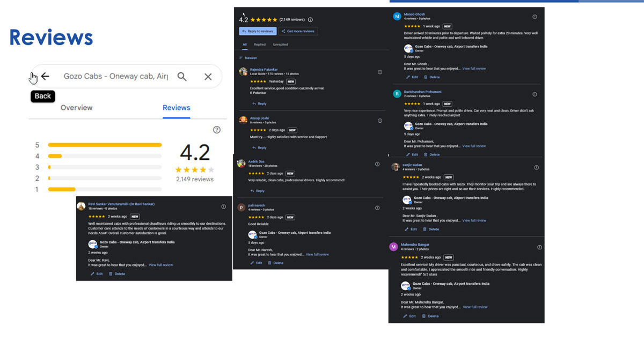
Task: Click Mahendra Bangar's profile avatar
Action: (x=393, y=247)
